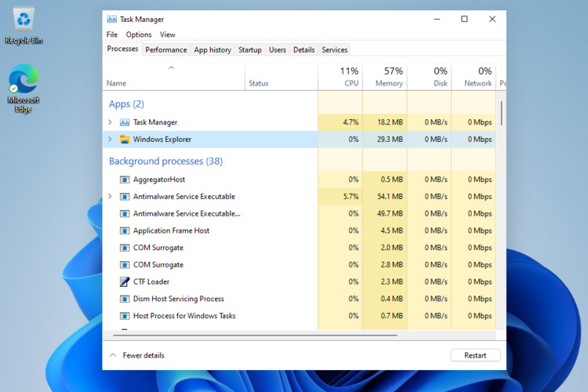Image resolution: width=588 pixels, height=392 pixels.
Task: Minimize the Task Manager window
Action: point(437,19)
